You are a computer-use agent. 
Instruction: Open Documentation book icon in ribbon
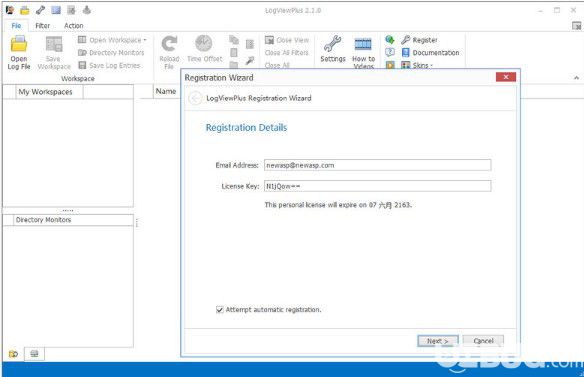point(406,53)
